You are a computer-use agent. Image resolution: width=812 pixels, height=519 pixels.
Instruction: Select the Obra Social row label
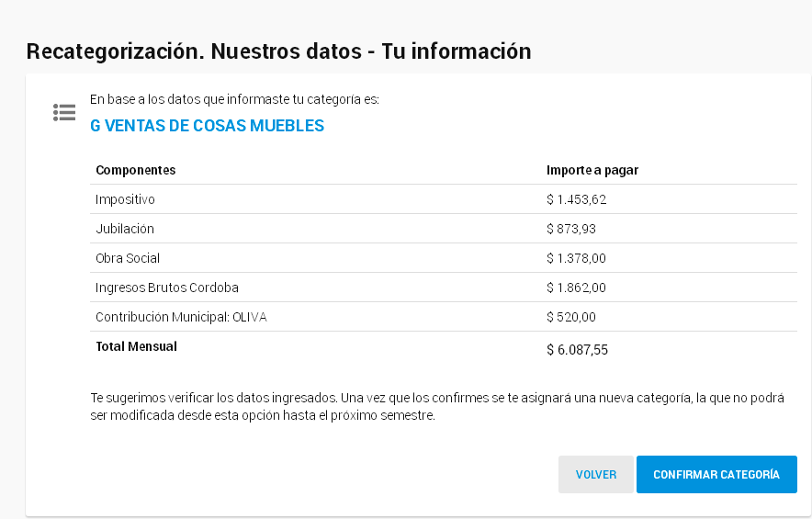(128, 258)
